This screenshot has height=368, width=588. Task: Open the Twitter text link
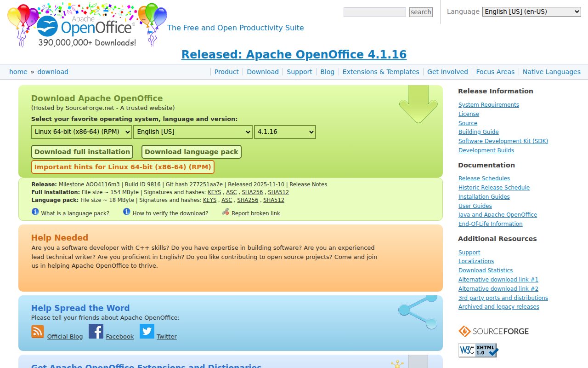point(167,337)
